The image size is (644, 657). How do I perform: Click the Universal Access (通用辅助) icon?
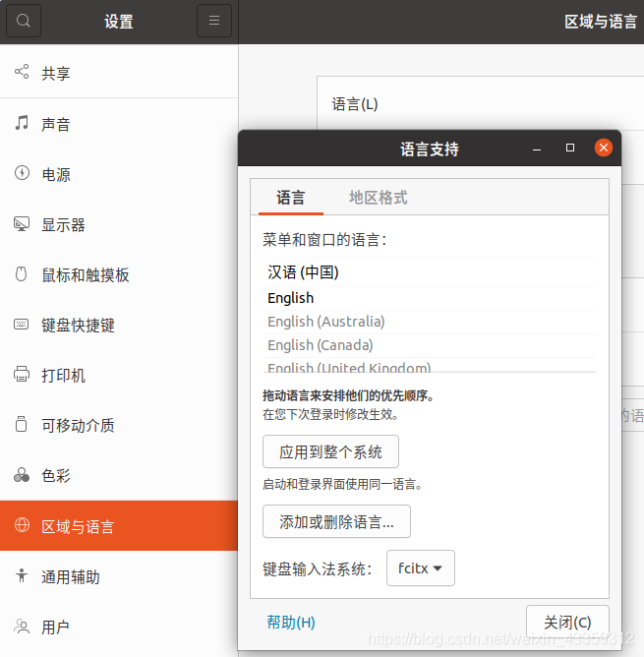click(x=22, y=576)
